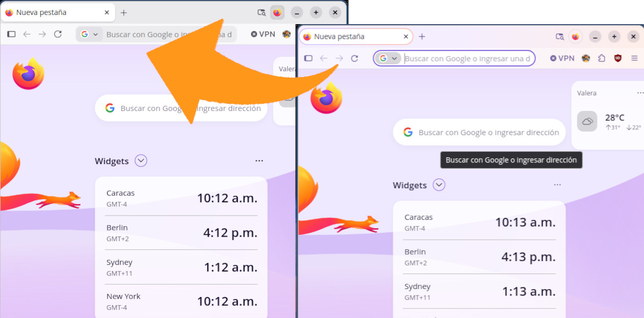The height and width of the screenshot is (318, 644).
Task: Open VPN button in the left window
Action: pos(263,34)
